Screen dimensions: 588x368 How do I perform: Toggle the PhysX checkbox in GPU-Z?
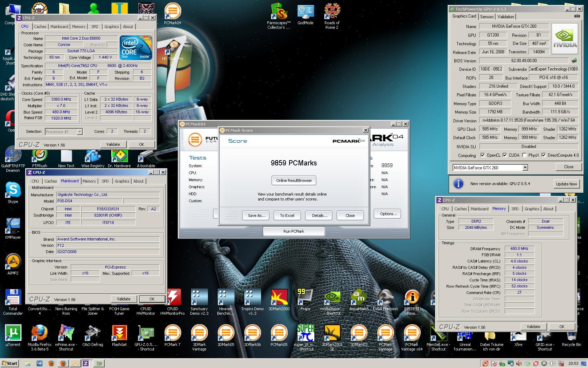coord(524,155)
